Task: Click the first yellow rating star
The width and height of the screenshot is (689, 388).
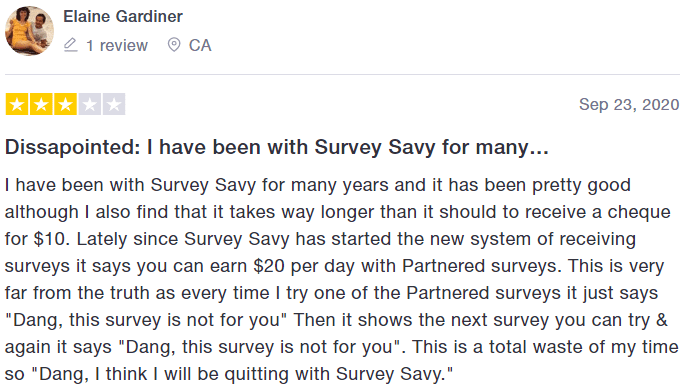Action: (x=17, y=104)
